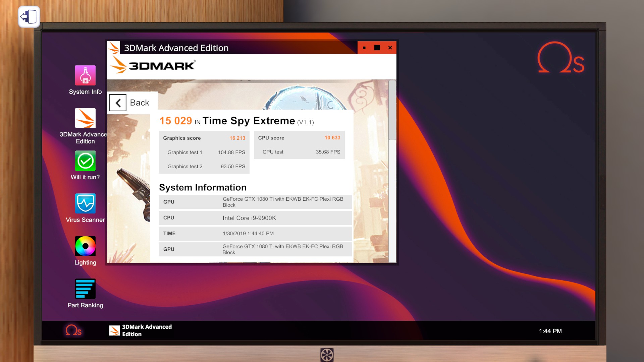Click the 3DMark logo in the window header
The image size is (644, 362).
153,65
